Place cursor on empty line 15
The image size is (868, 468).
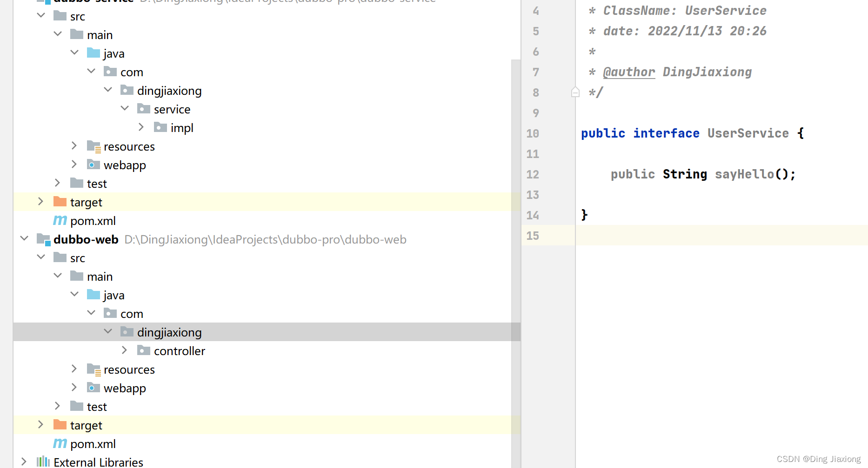tap(721, 236)
